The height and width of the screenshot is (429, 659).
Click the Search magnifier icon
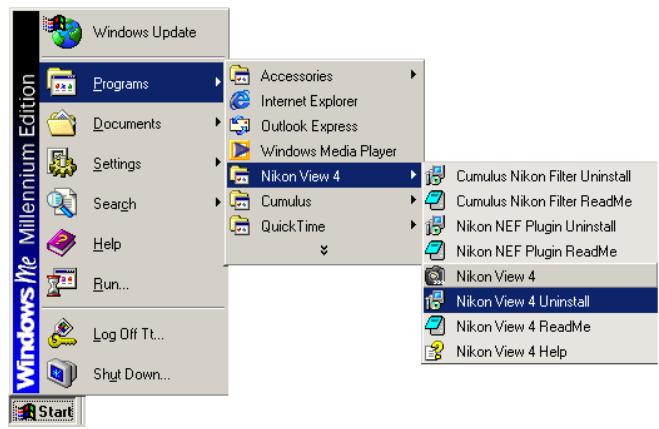pos(62,203)
